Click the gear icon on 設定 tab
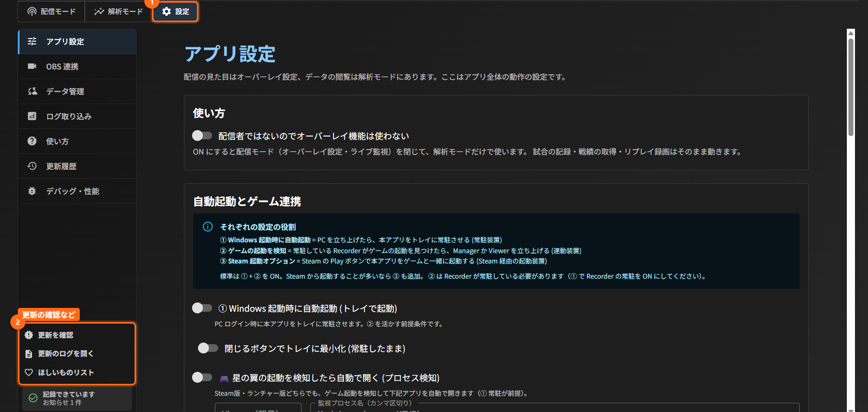868x412 pixels. [x=167, y=11]
